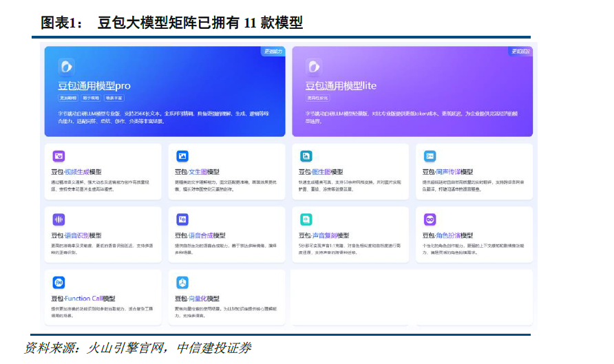Viewport: 614px width, 364px height.
Task: Click the figure title 图表1: 豆包大模型矩阵已拥有 11 款模型
Action: coord(171,22)
